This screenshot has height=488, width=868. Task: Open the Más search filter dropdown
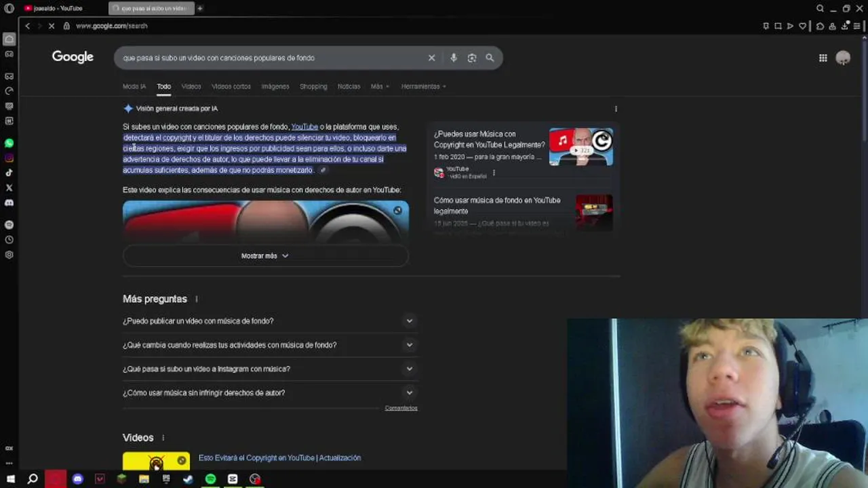pos(379,86)
